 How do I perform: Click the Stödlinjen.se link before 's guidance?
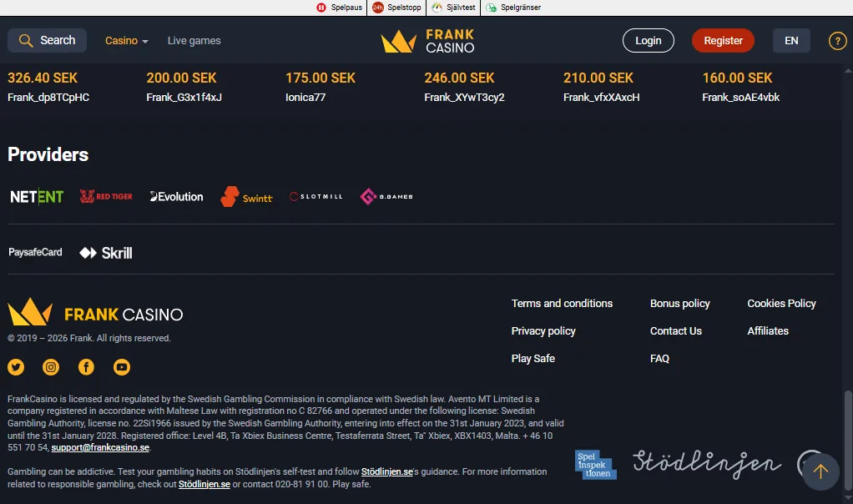386,471
